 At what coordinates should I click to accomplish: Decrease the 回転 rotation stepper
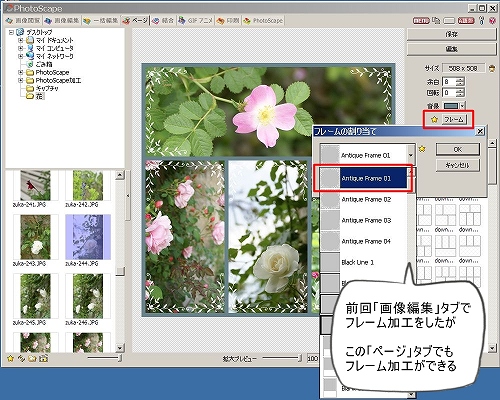tap(460, 95)
